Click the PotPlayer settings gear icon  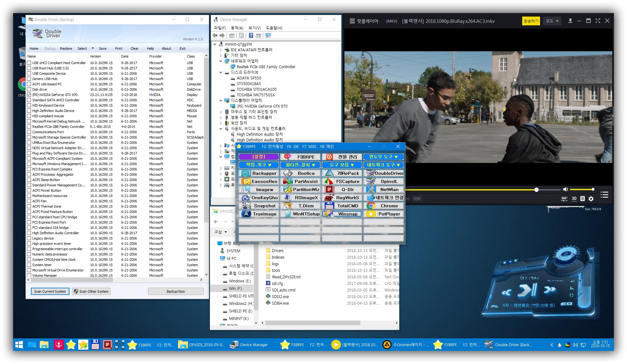(x=591, y=199)
